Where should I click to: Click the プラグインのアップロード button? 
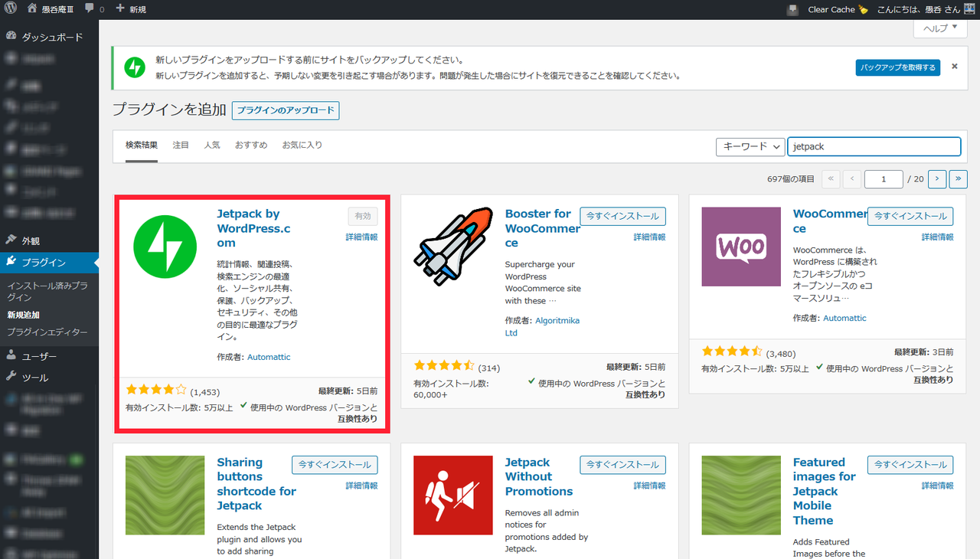[286, 110]
